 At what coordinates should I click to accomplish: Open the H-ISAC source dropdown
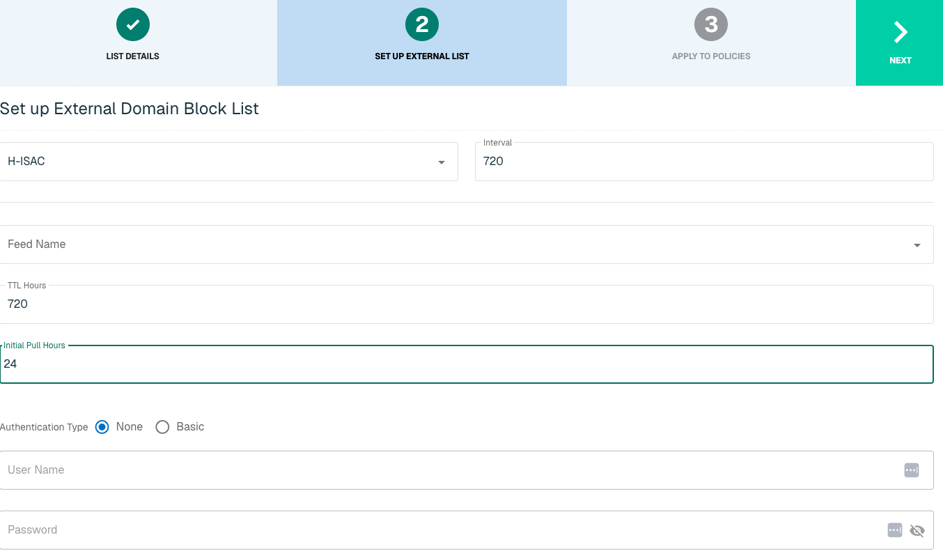(228, 162)
